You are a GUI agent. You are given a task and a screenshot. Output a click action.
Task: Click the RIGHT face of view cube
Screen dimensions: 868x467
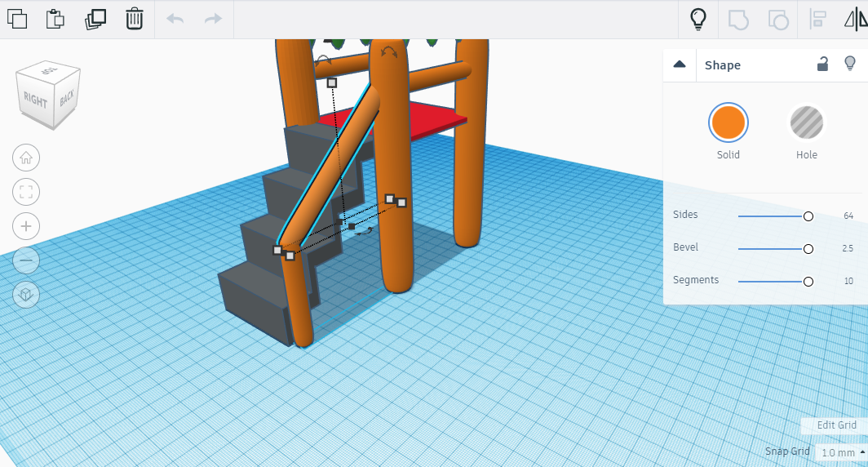click(35, 100)
